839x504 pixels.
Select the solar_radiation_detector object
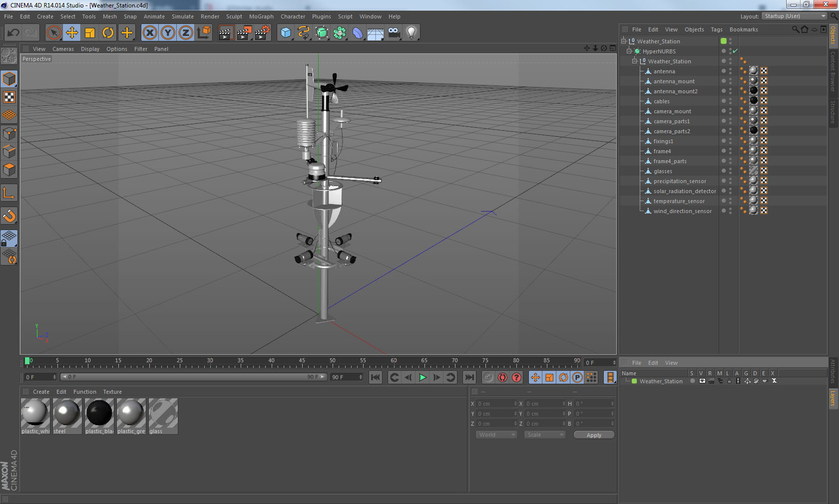(x=684, y=191)
